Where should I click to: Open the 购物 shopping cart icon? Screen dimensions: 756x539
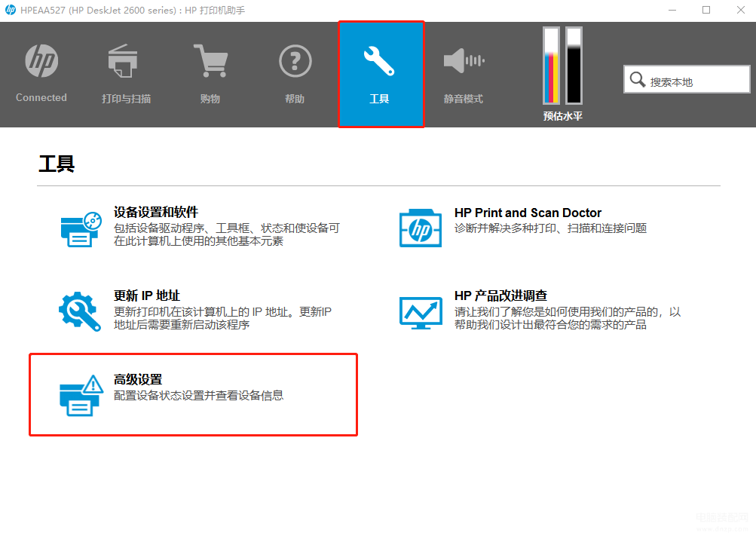tap(210, 61)
